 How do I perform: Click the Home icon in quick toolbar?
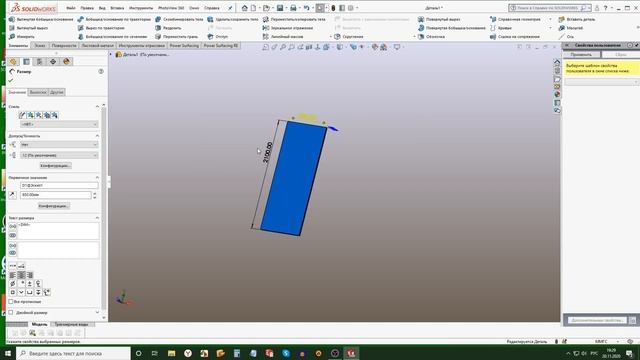tap(244, 8)
